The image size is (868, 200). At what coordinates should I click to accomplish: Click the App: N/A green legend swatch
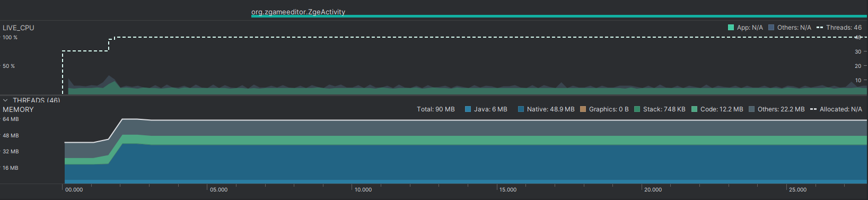tap(731, 28)
